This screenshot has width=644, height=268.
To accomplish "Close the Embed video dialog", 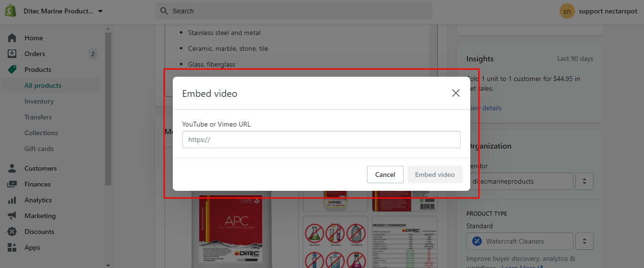I will click(x=456, y=93).
